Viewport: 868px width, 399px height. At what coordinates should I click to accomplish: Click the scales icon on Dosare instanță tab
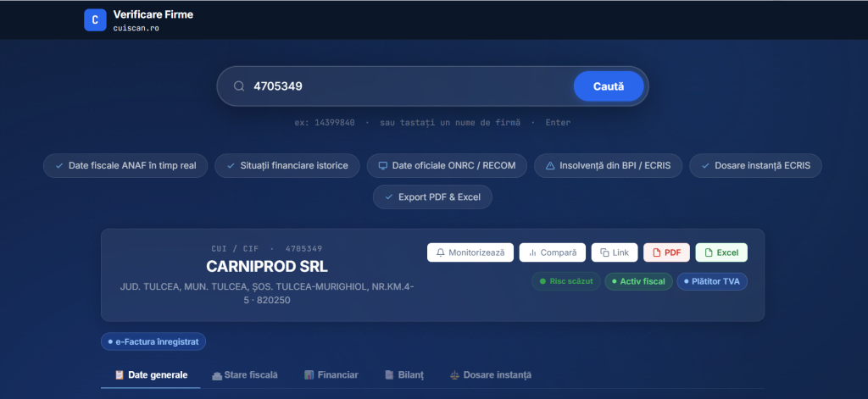[455, 375]
